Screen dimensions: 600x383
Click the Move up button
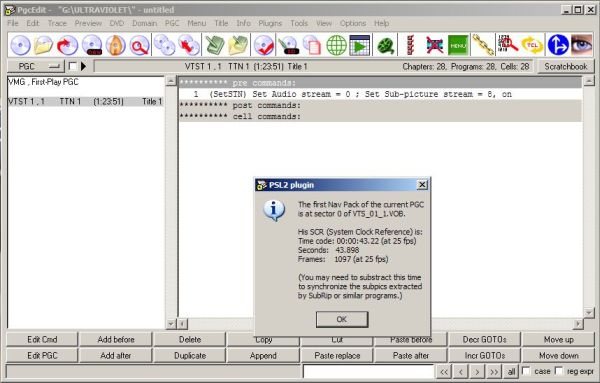click(559, 339)
